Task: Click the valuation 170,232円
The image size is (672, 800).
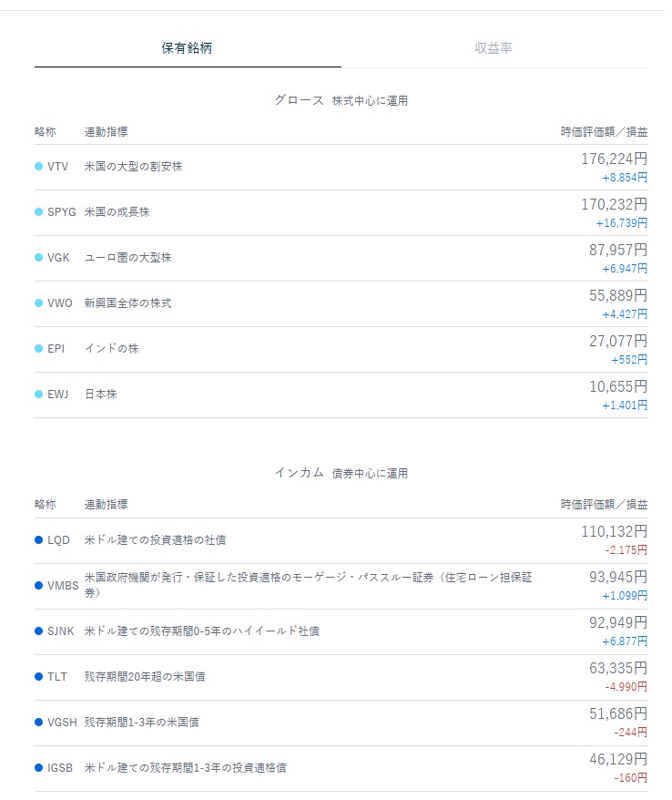Action: (615, 204)
